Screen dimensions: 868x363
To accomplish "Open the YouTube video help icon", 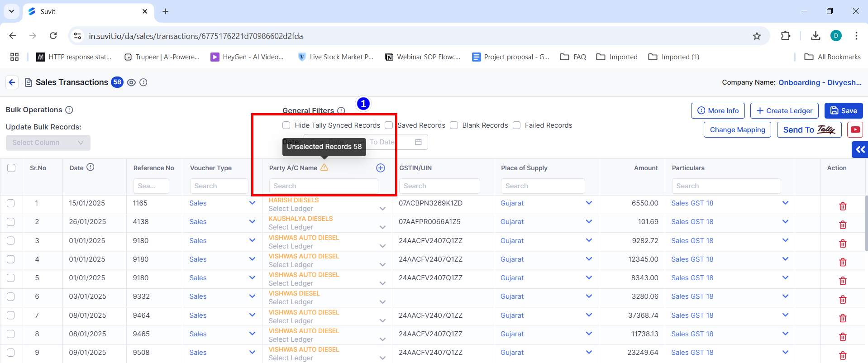I will click(855, 130).
